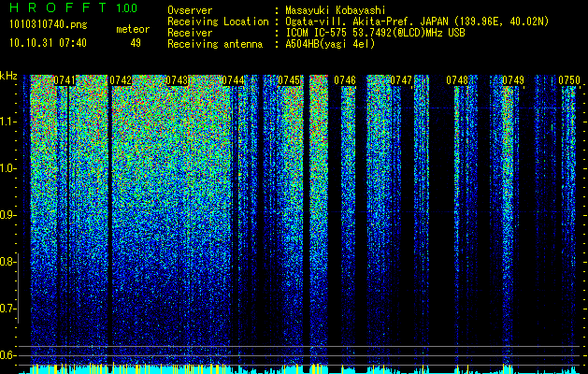Click the 0750 time marker
588x374 pixels.
pos(569,80)
